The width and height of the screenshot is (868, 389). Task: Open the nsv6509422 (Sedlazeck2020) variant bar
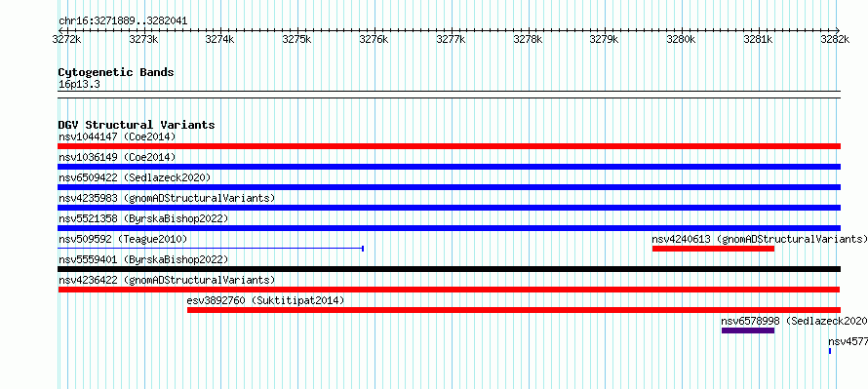point(449,187)
